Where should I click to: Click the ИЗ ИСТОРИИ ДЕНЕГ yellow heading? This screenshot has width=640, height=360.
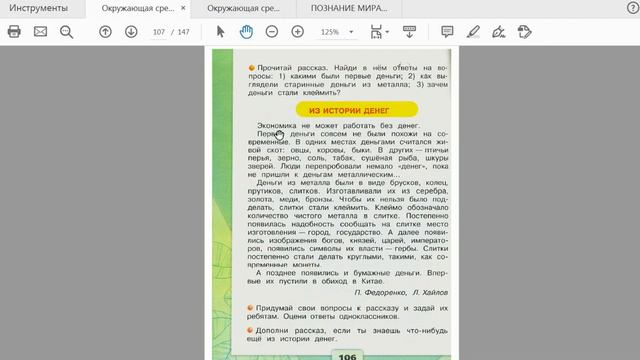click(x=357, y=110)
